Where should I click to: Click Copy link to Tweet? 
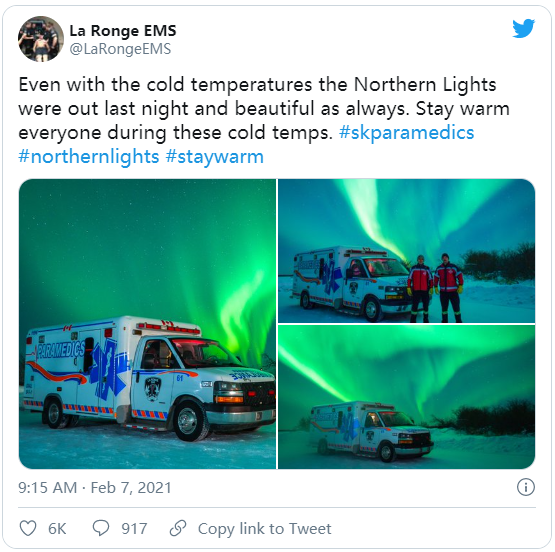pos(264,529)
